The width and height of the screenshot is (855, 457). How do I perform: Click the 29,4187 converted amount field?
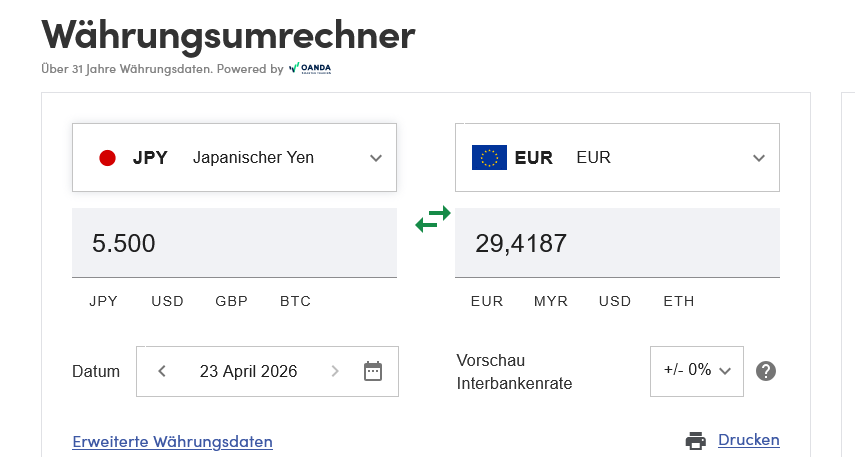point(617,243)
